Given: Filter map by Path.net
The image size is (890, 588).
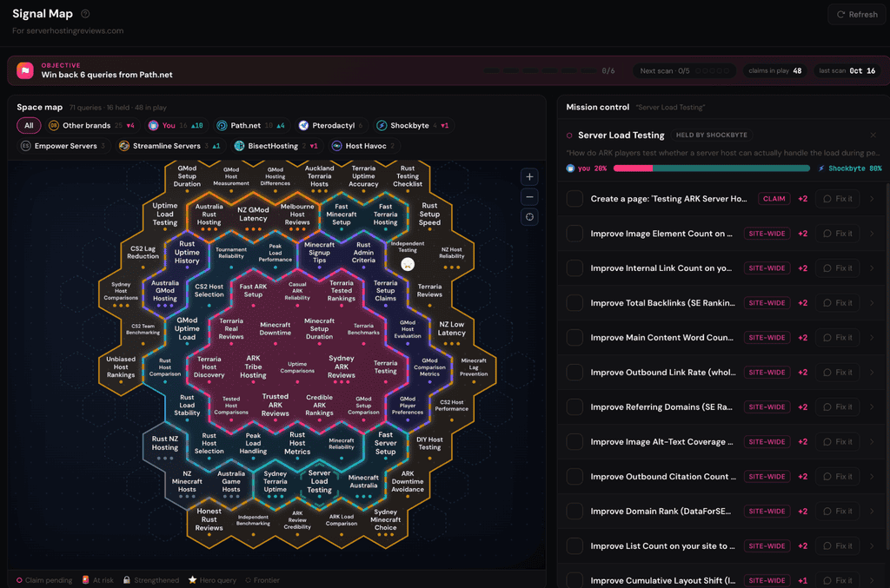Looking at the screenshot, I should coord(252,125).
